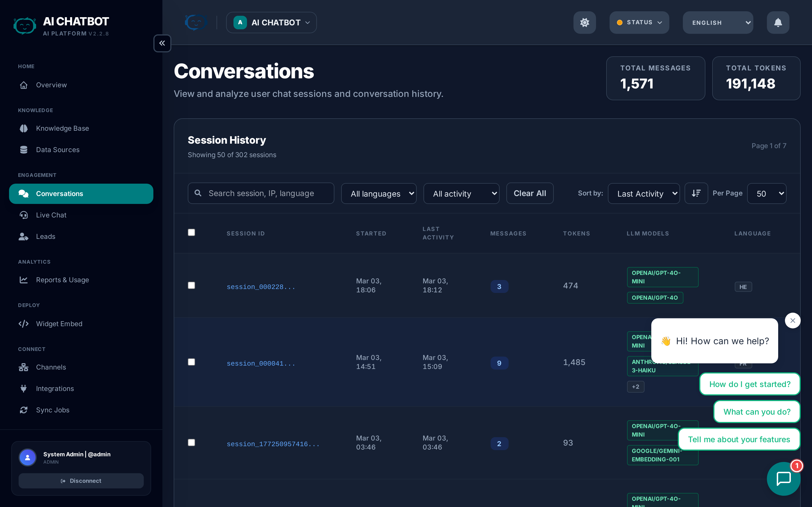Open the All languages dropdown
812x507 pixels.
coord(379,193)
